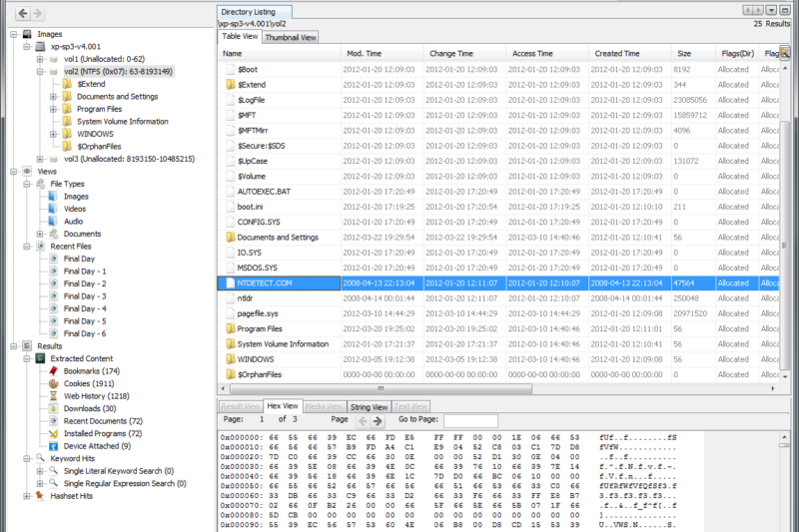Click the back navigation arrow icon
The width and height of the screenshot is (799, 532).
(23, 13)
